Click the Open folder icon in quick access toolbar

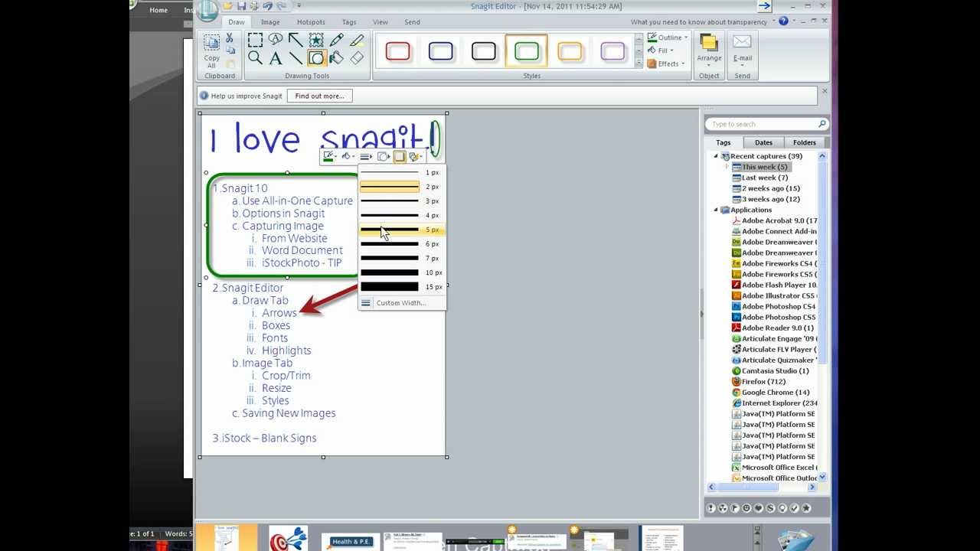228,6
